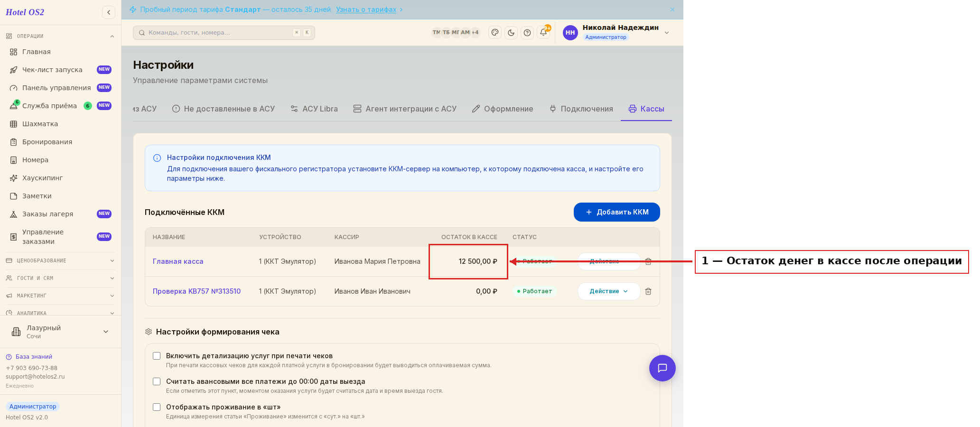Switch to dark mode moon icon
Image resolution: width=980 pixels, height=427 pixels.
pos(511,33)
